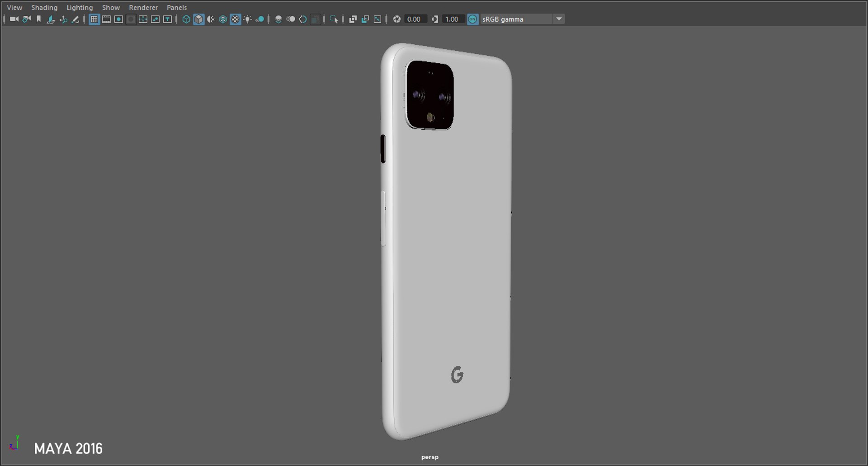868x466 pixels.
Task: Click the exposure value field 0.00
Action: click(x=415, y=19)
